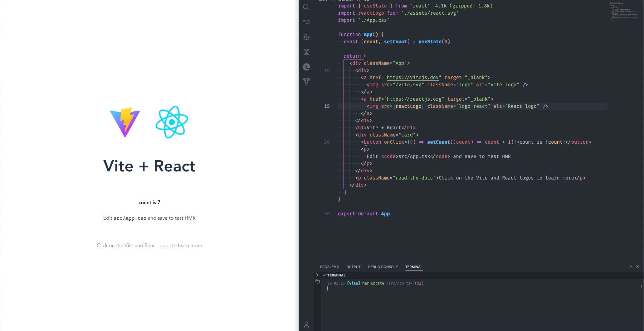This screenshot has height=331, width=644.
Task: Click the winged logo icon below Edge icon
Action: [306, 82]
